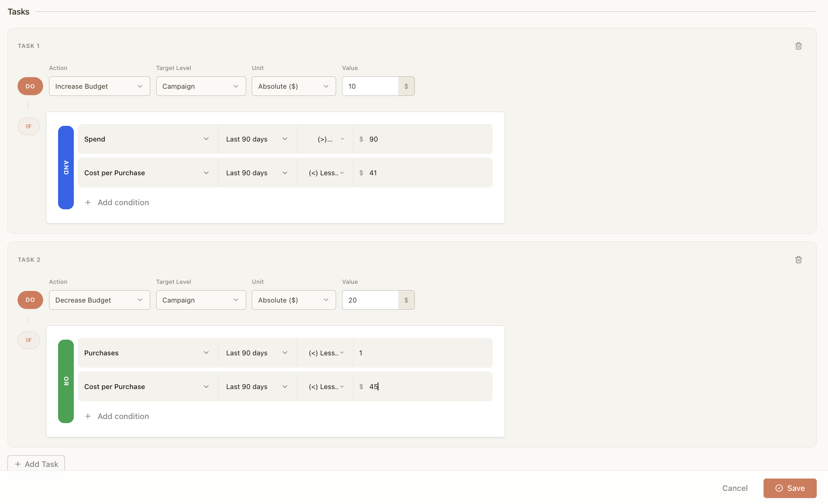Add a condition to Task 1
The image size is (828, 504).
[x=117, y=202]
